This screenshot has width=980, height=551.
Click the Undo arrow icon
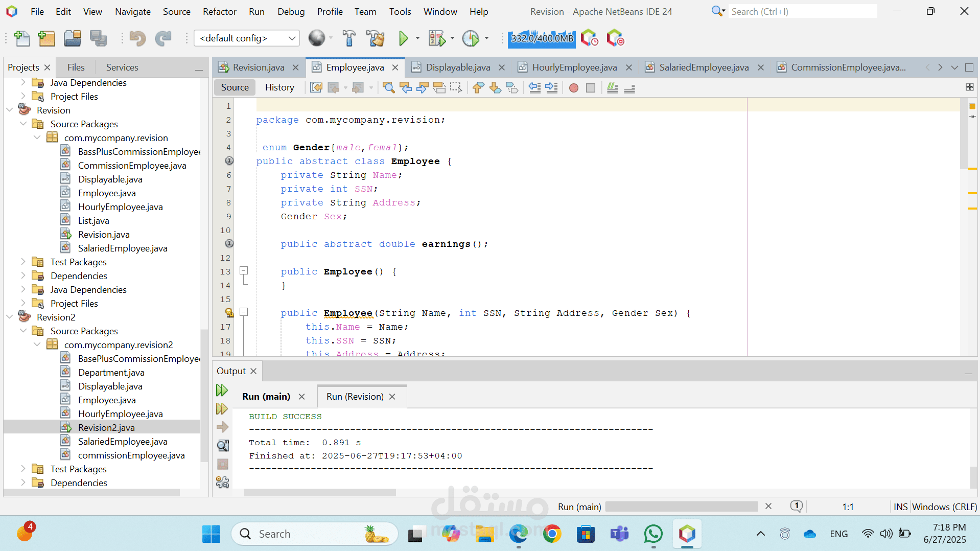(137, 38)
